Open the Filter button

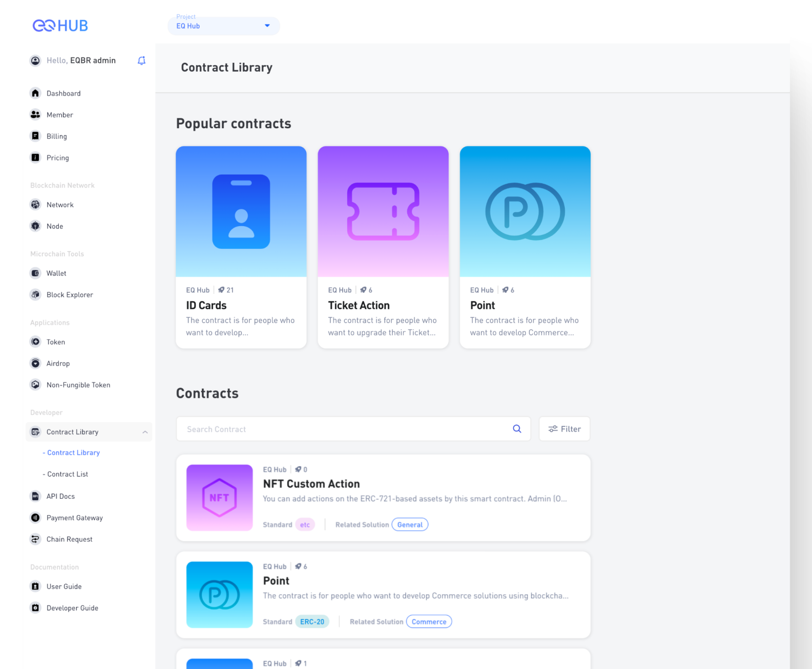pos(564,429)
